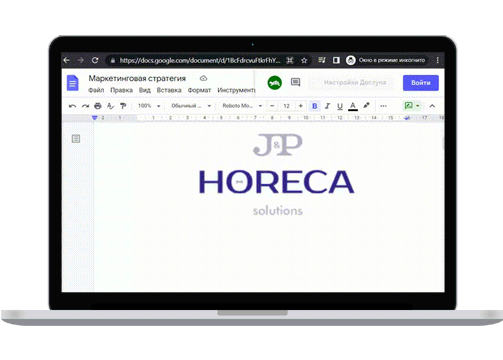Click the highlight color pen icon
This screenshot has width=503, height=360.
tap(366, 106)
